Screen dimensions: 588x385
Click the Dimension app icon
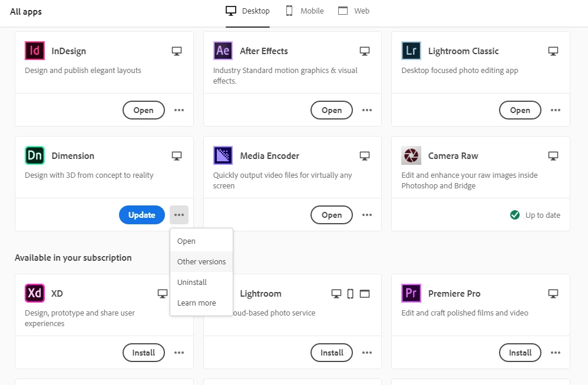(35, 155)
